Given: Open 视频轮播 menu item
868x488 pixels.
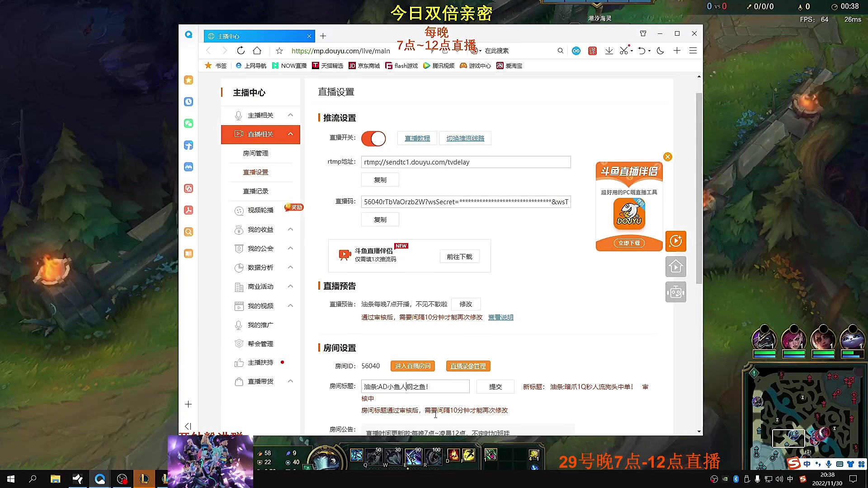Looking at the screenshot, I should point(260,210).
